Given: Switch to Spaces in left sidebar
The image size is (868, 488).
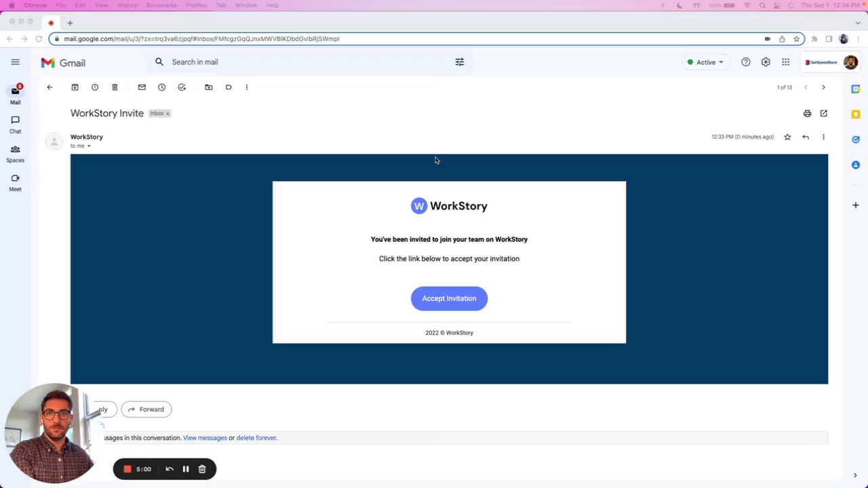Looking at the screenshot, I should [x=15, y=153].
